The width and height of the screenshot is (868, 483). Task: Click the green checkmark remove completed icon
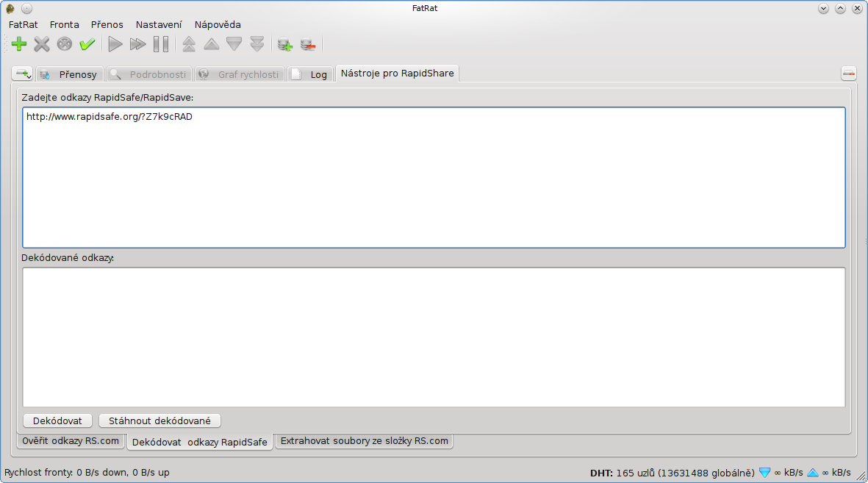click(87, 44)
